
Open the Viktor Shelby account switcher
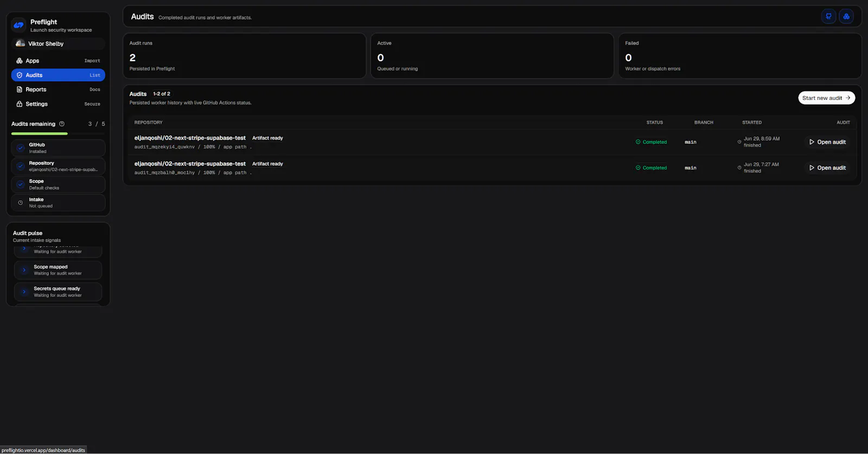tap(58, 43)
